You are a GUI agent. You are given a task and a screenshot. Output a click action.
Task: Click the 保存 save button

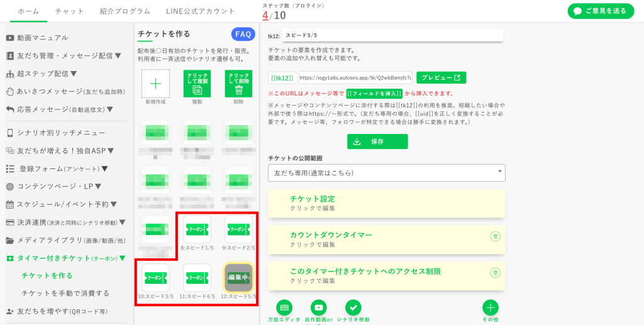tap(377, 141)
